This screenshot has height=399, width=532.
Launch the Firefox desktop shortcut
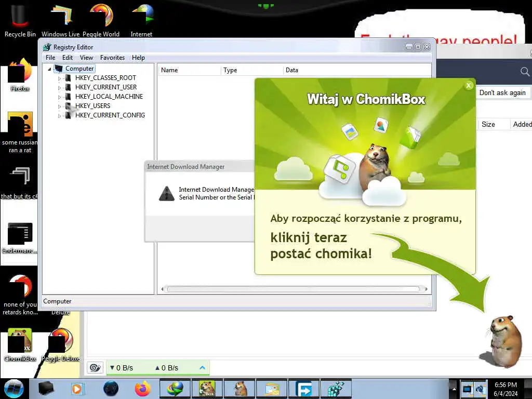click(x=20, y=74)
